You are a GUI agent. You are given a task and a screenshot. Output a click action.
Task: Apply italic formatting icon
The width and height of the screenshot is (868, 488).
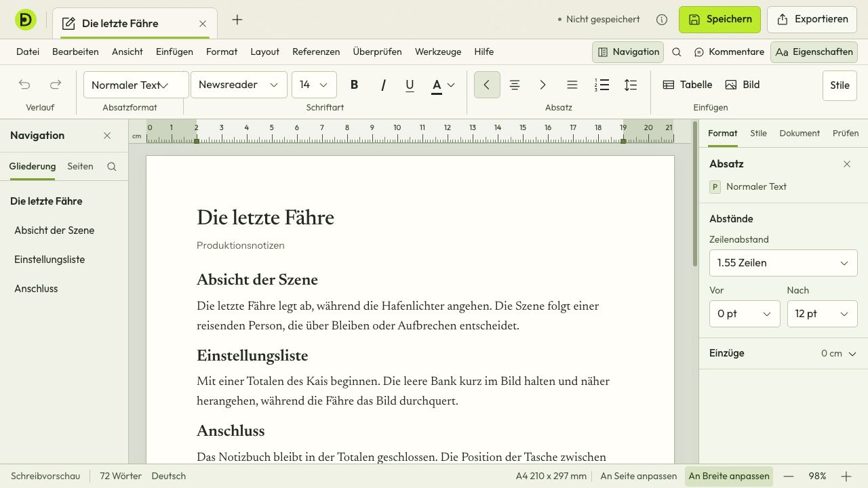click(383, 85)
